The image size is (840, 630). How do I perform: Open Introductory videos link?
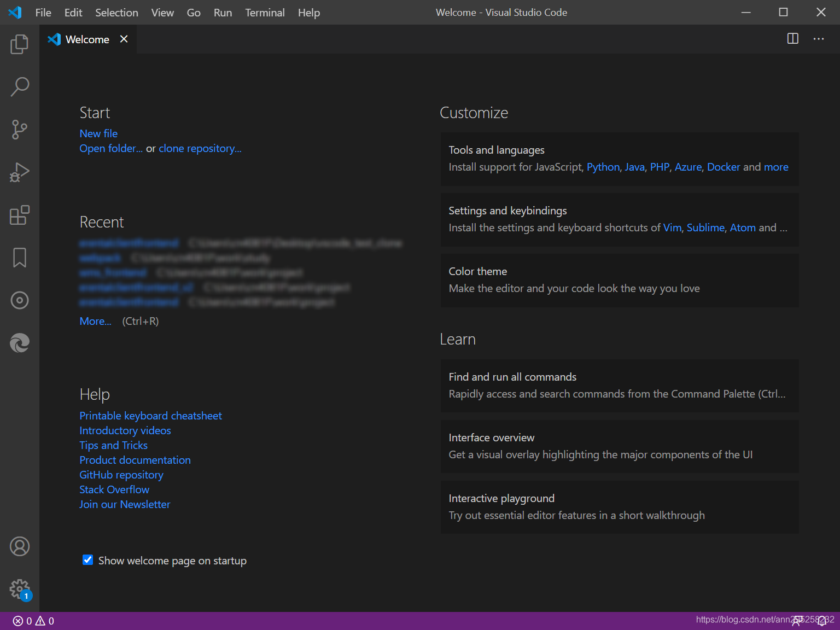[x=125, y=430]
